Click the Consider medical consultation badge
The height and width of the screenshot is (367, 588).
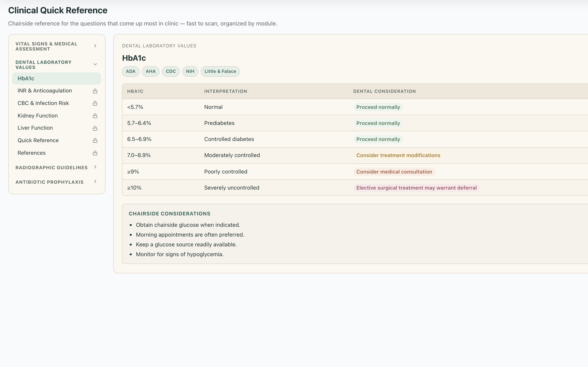[x=394, y=172]
